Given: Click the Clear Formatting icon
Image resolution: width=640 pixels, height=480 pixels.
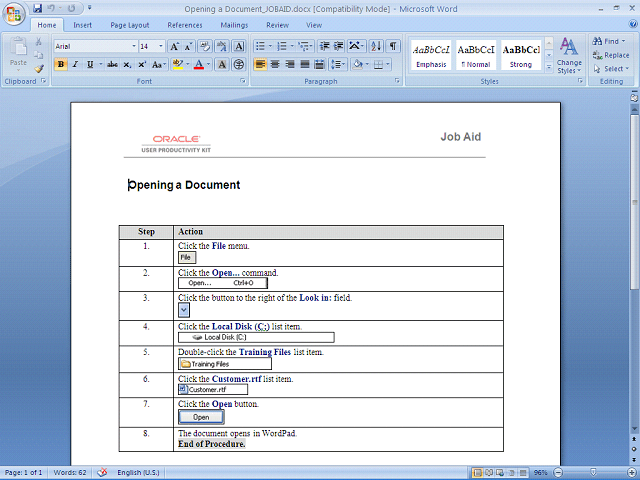Looking at the screenshot, I should click(205, 46).
